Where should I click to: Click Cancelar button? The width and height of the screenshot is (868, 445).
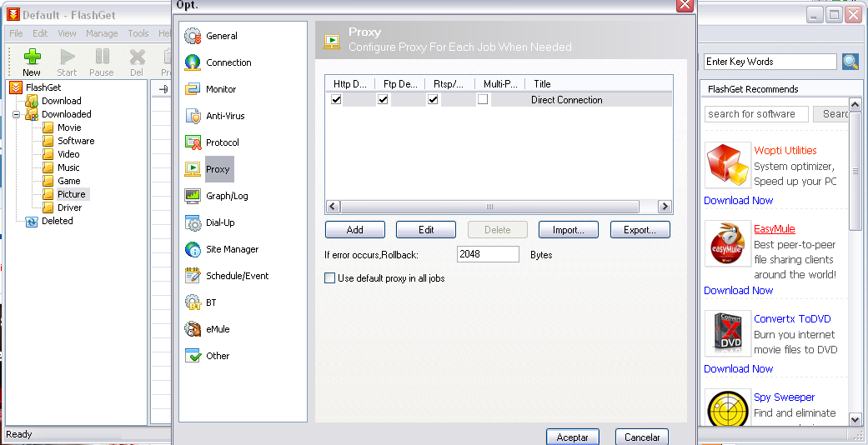pyautogui.click(x=642, y=437)
